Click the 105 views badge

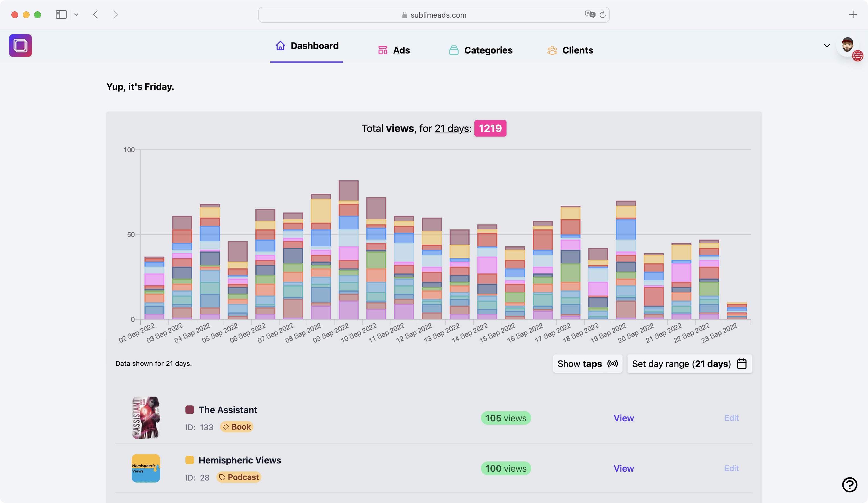pyautogui.click(x=506, y=418)
